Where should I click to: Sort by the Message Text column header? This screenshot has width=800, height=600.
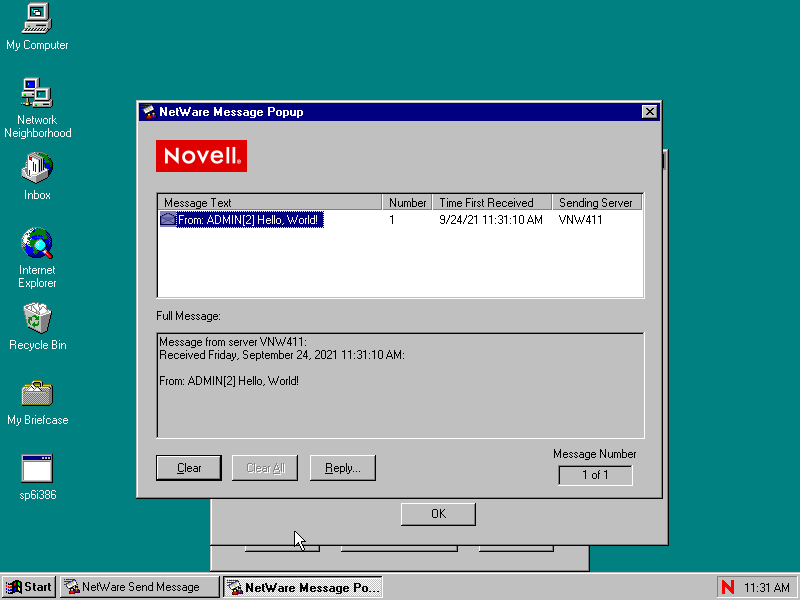point(270,203)
